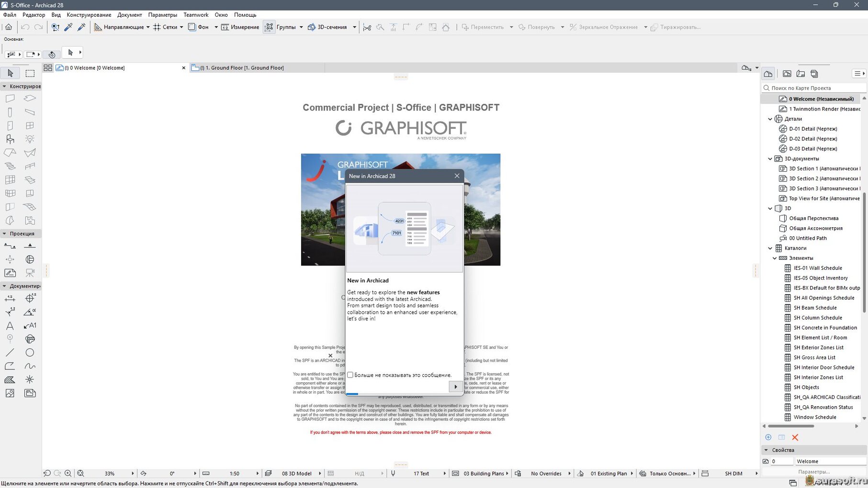The width and height of the screenshot is (868, 488).
Task: Pick the Roof tool
Action: tap(10, 153)
